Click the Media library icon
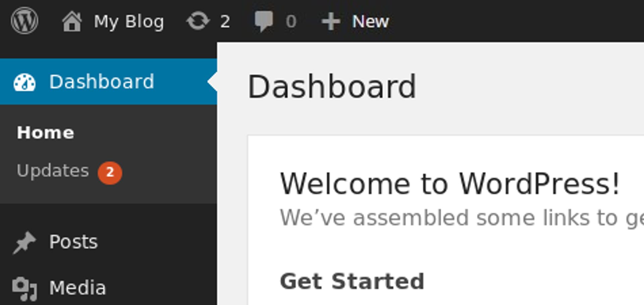This screenshot has width=644, height=305. tap(24, 289)
